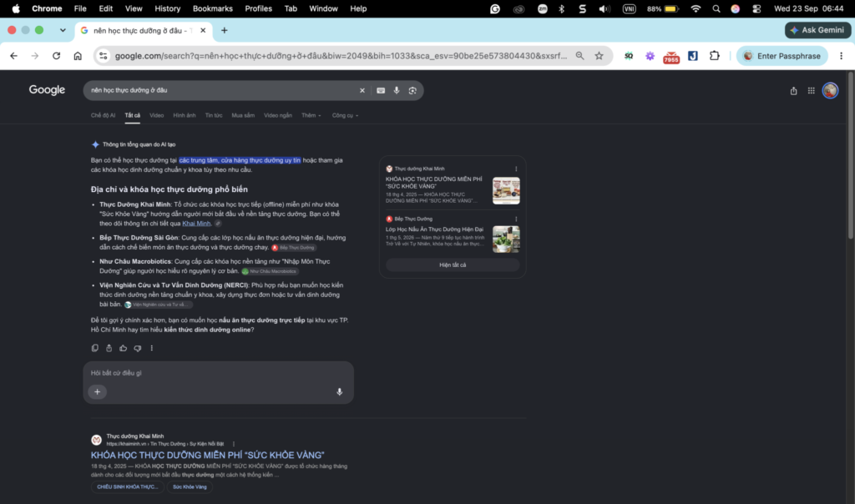Screen dimensions: 855x504
Task: Start voice search in Google search bar
Action: (397, 90)
